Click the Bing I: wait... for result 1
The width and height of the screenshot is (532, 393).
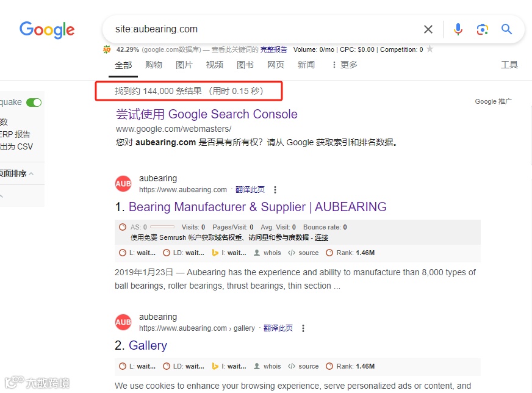click(x=229, y=253)
